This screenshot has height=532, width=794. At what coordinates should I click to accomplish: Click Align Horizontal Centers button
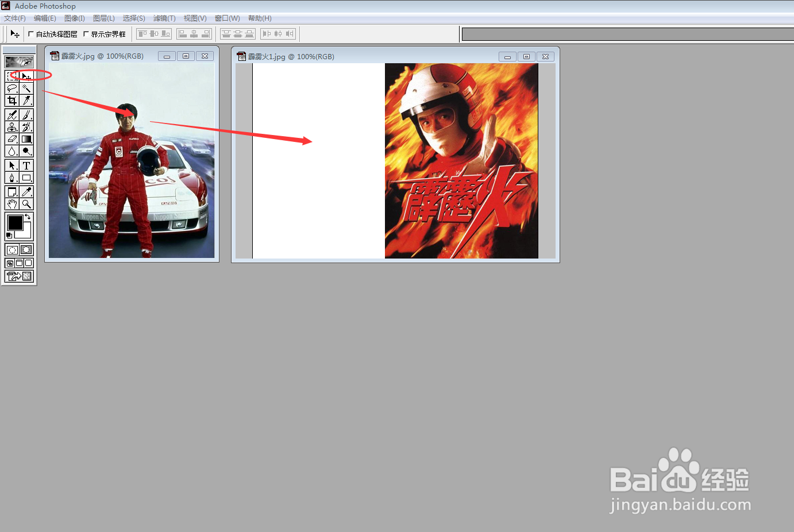pyautogui.click(x=194, y=34)
